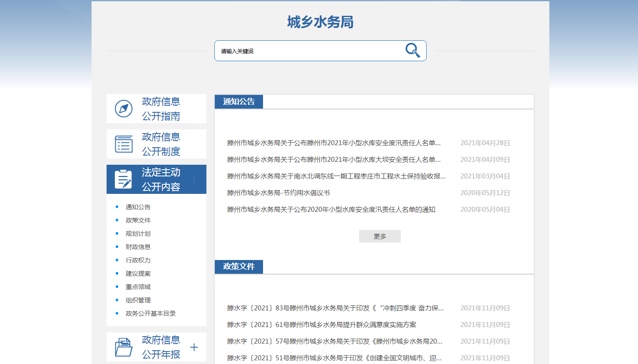This screenshot has width=638, height=364.
Task: Open the 2021年小型水库安全度汛责任人名单 notice
Action: (334, 143)
